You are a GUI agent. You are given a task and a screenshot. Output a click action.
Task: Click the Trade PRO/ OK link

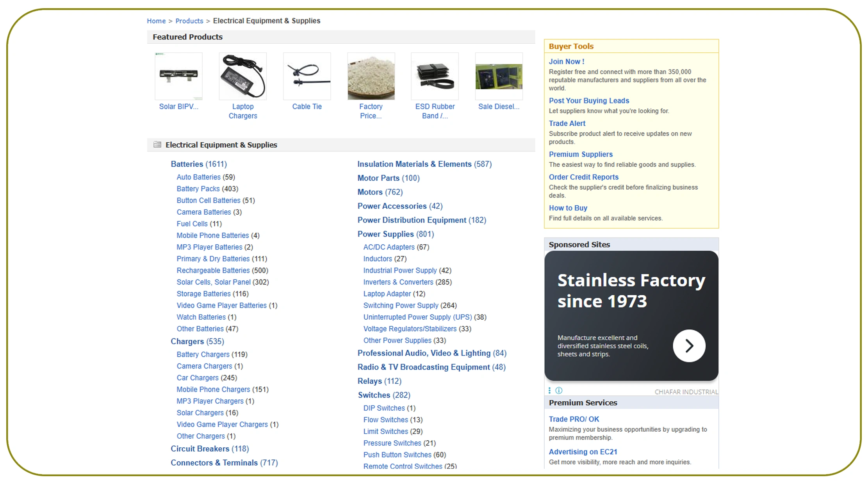pos(574,419)
